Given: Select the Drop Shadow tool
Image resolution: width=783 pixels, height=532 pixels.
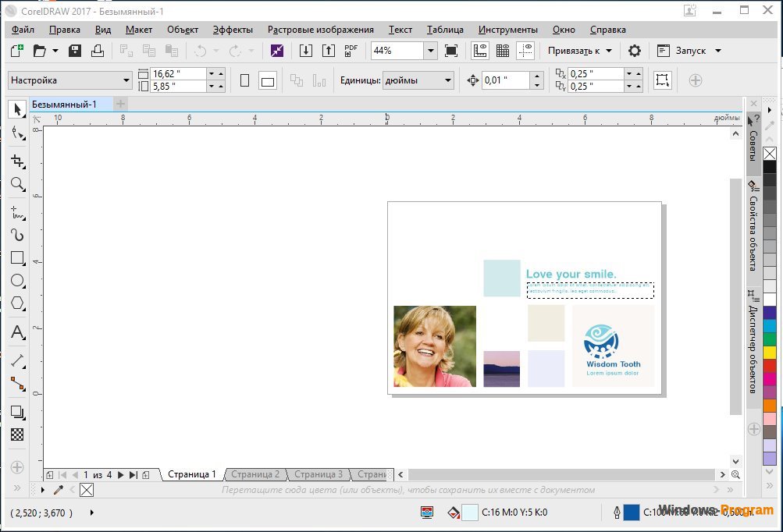Looking at the screenshot, I should point(17,412).
